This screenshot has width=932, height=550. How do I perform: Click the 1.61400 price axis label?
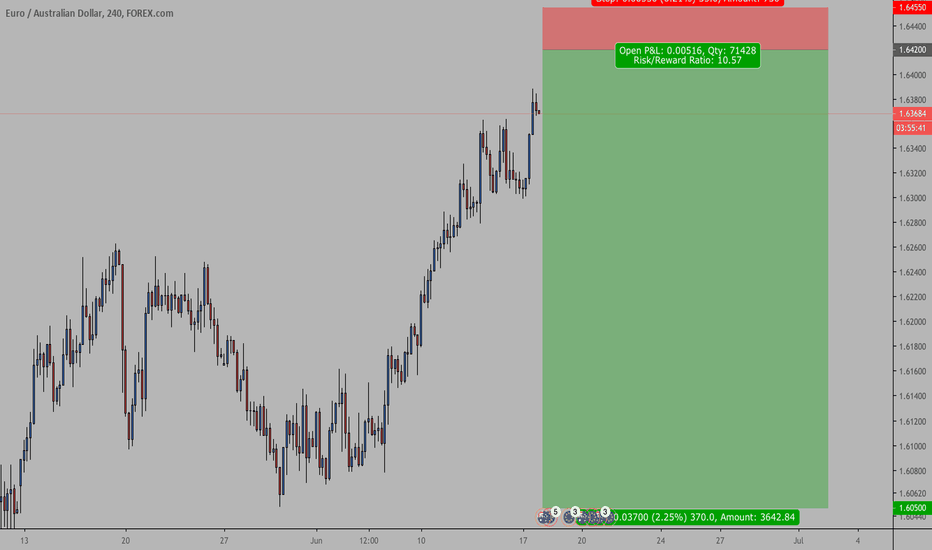(x=912, y=396)
